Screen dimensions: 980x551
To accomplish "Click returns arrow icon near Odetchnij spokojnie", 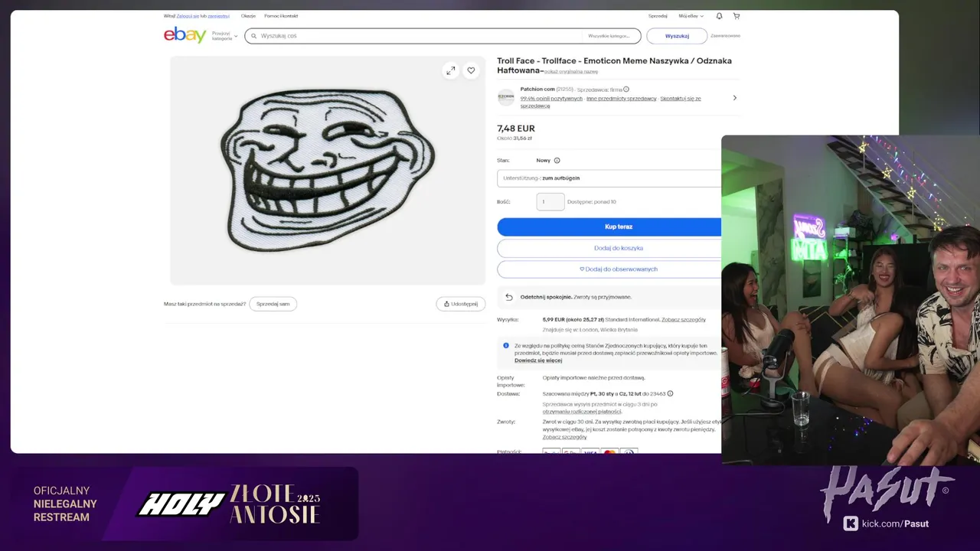I will pos(508,297).
